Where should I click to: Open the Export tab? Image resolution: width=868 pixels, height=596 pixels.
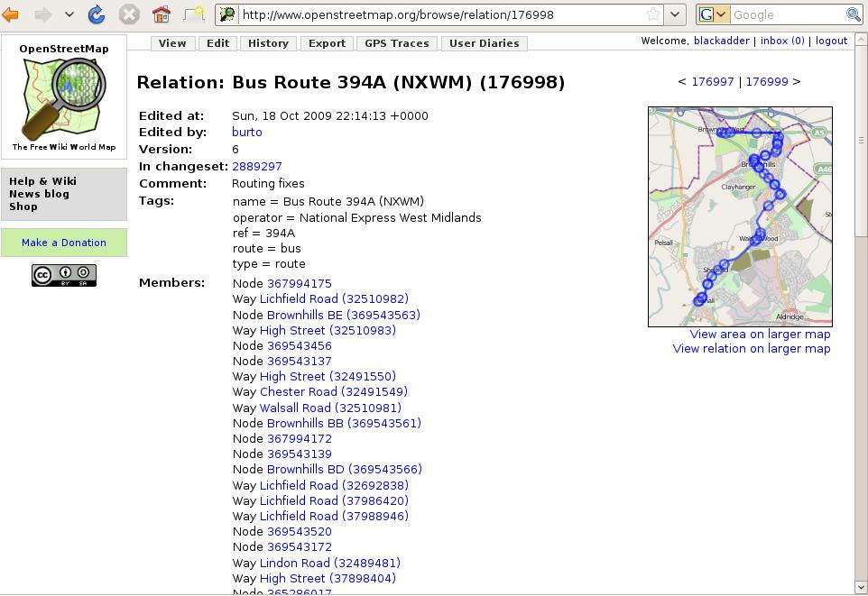click(328, 43)
